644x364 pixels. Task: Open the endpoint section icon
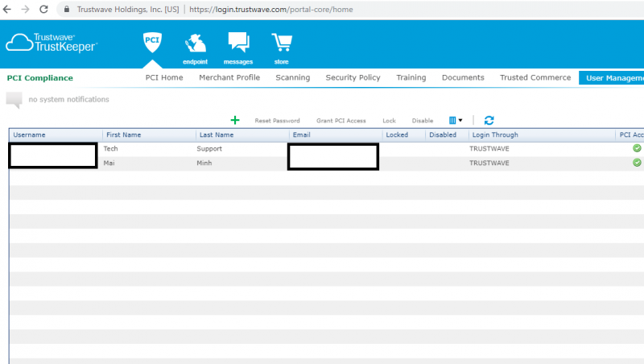click(x=195, y=45)
